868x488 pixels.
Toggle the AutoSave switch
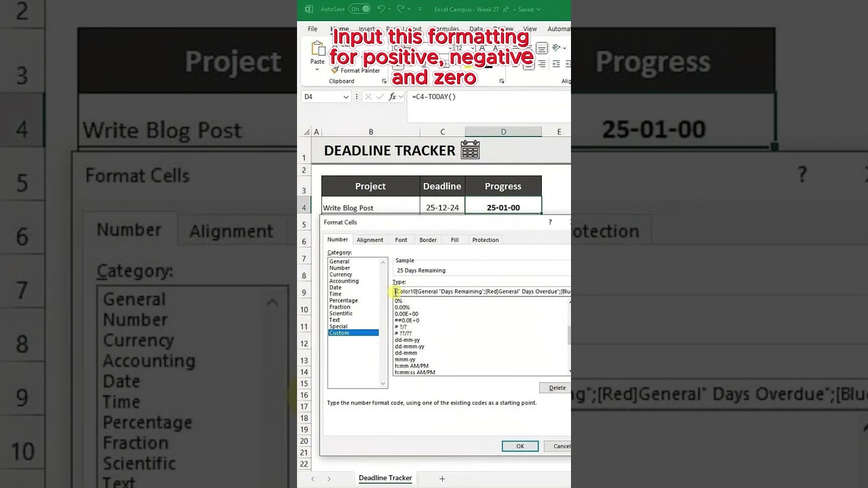[359, 9]
